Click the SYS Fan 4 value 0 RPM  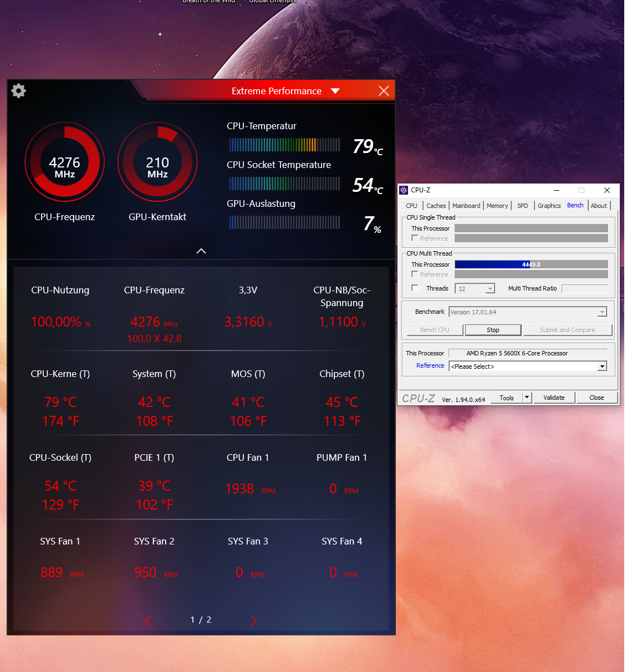344,573
